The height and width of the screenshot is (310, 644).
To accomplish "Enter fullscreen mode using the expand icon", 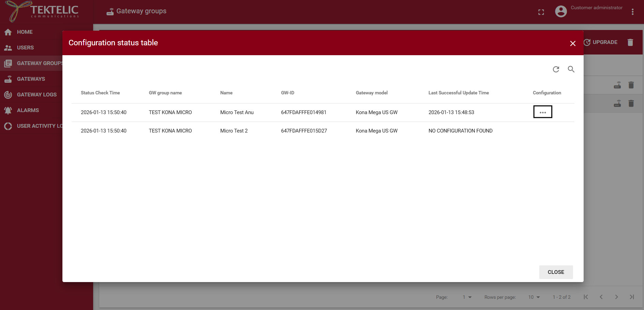I will (x=541, y=12).
